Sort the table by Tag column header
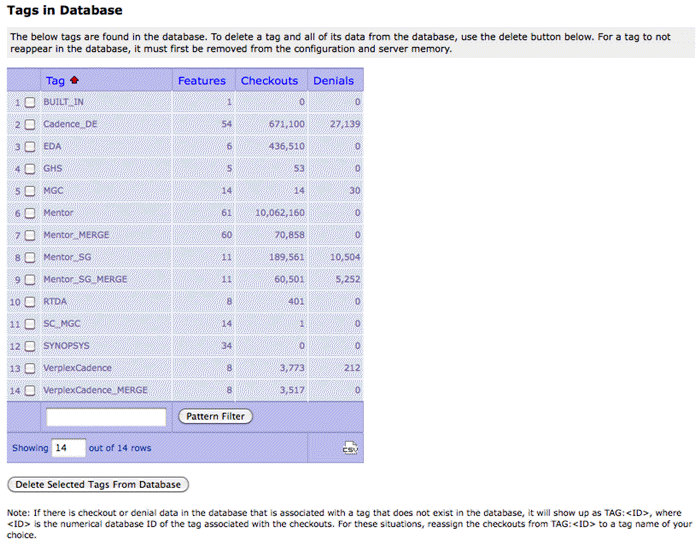700x544 pixels. (55, 81)
